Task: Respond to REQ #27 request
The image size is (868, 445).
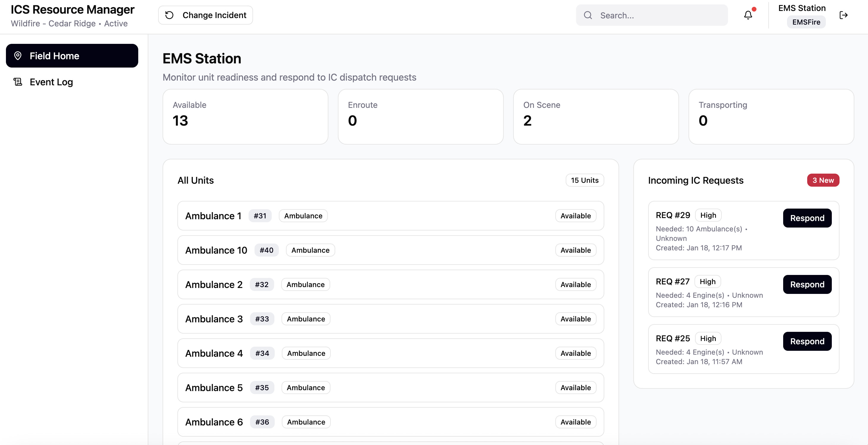Action: [x=807, y=284]
